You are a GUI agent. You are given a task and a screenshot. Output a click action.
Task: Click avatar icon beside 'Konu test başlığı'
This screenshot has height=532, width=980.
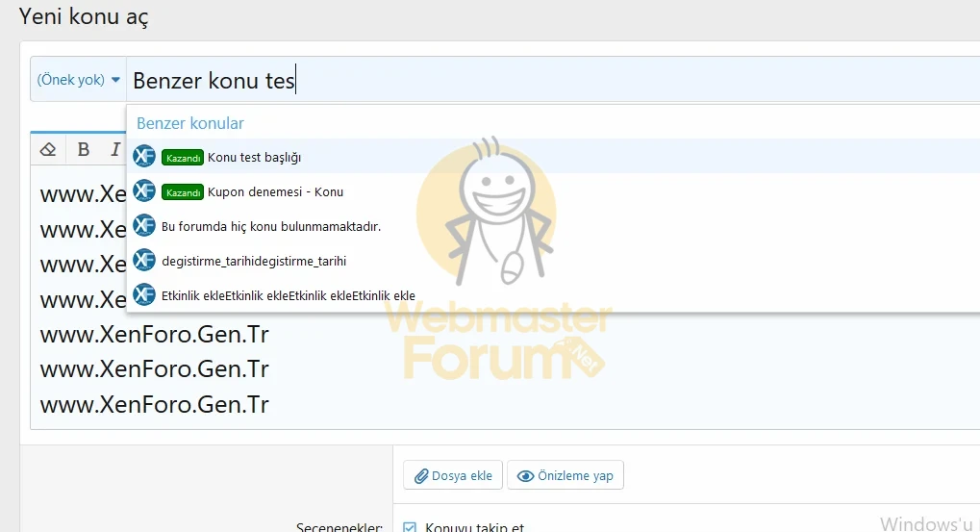(144, 157)
